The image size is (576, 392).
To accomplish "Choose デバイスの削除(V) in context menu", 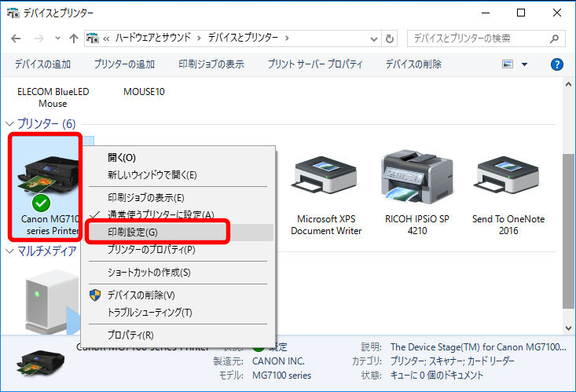I will [x=178, y=295].
